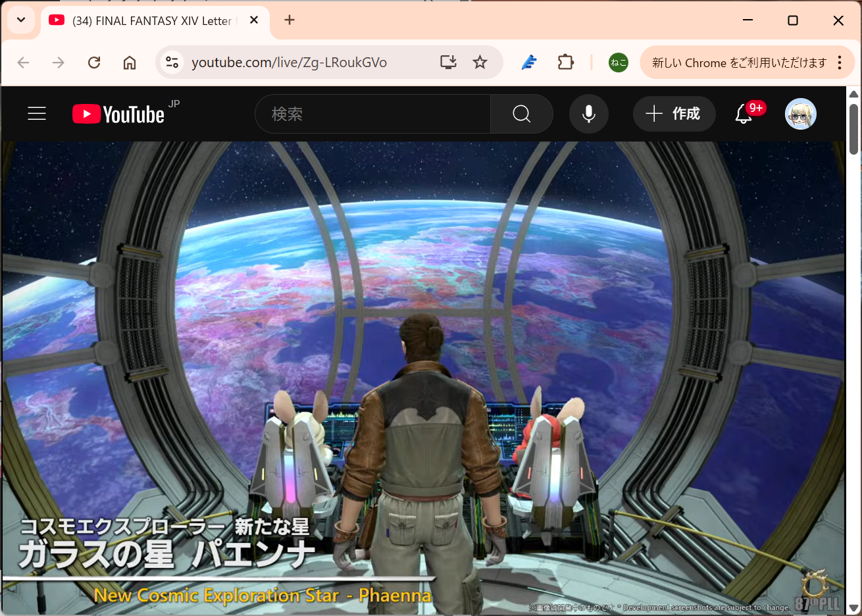Click the scrollbar up arrow

(x=854, y=93)
